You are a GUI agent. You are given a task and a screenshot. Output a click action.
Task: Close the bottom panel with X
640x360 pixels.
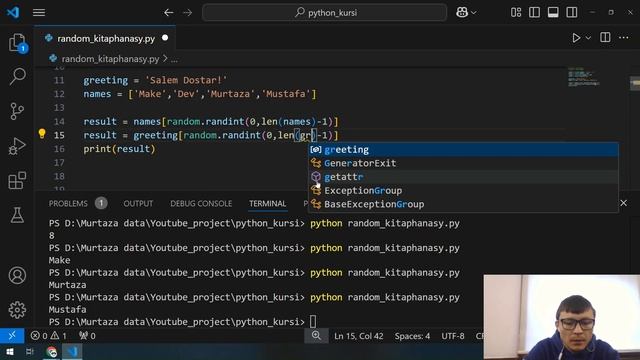pyautogui.click(x=623, y=203)
